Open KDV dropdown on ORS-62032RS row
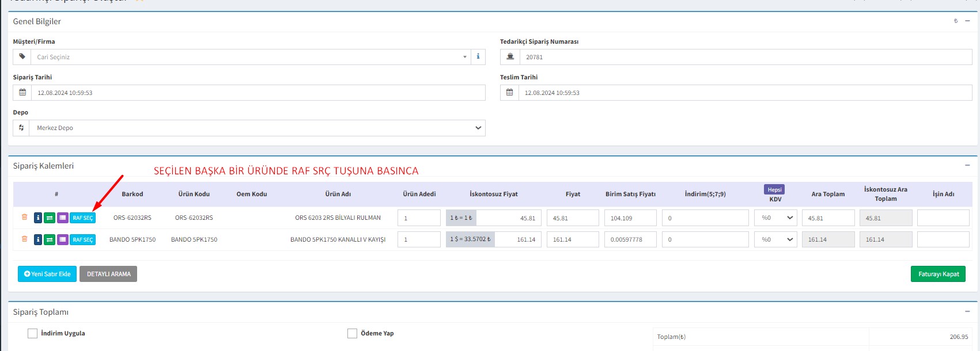The height and width of the screenshot is (351, 980). (775, 218)
